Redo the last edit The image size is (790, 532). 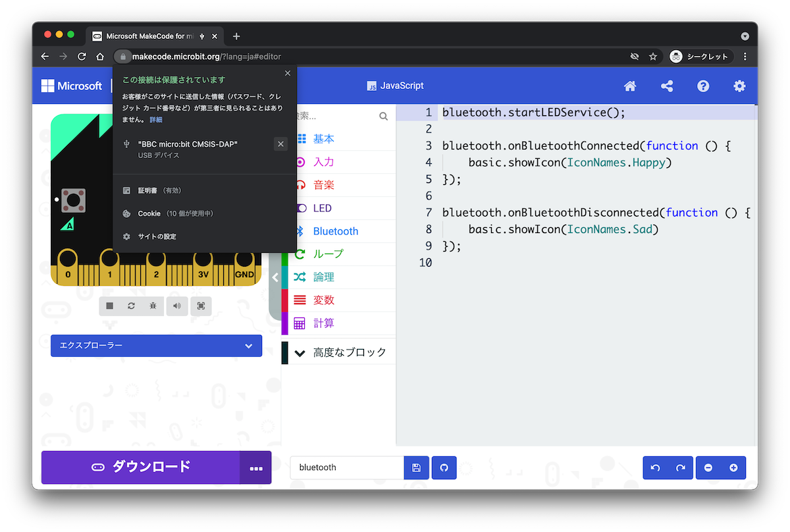coord(681,467)
